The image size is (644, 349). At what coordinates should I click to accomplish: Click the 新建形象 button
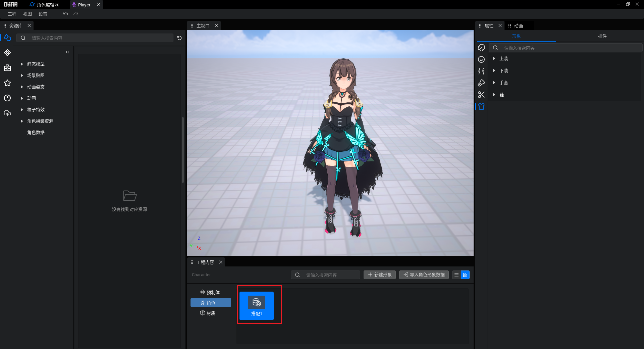[x=380, y=275]
